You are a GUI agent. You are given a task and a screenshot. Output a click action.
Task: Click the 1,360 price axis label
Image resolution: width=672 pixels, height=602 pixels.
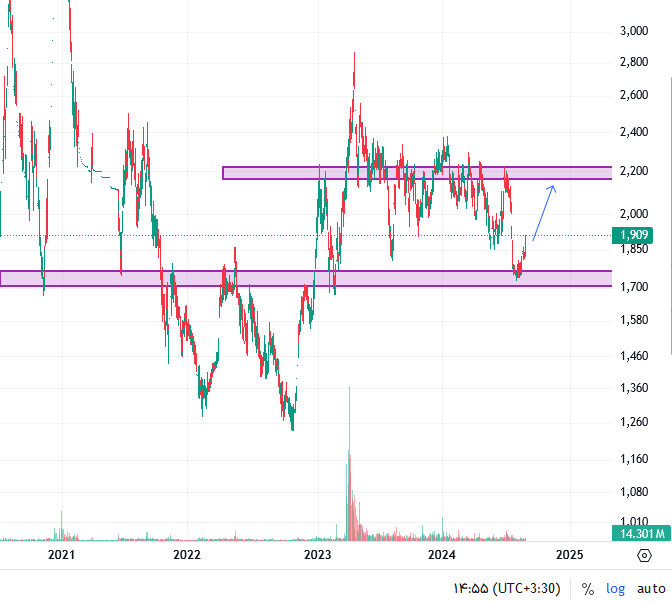coord(634,388)
